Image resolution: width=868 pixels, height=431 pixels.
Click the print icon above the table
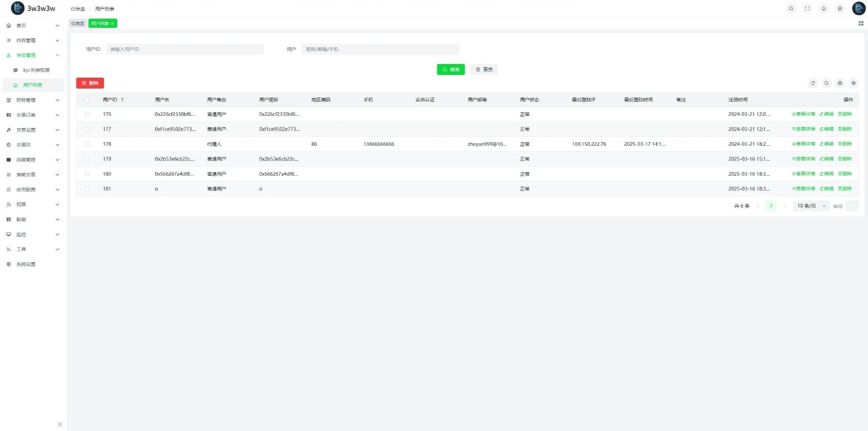pyautogui.click(x=840, y=83)
